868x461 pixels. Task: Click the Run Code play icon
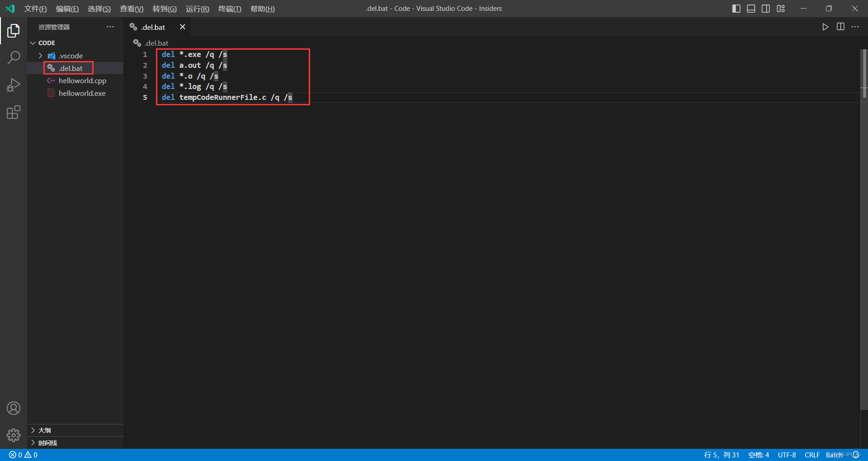coord(825,27)
